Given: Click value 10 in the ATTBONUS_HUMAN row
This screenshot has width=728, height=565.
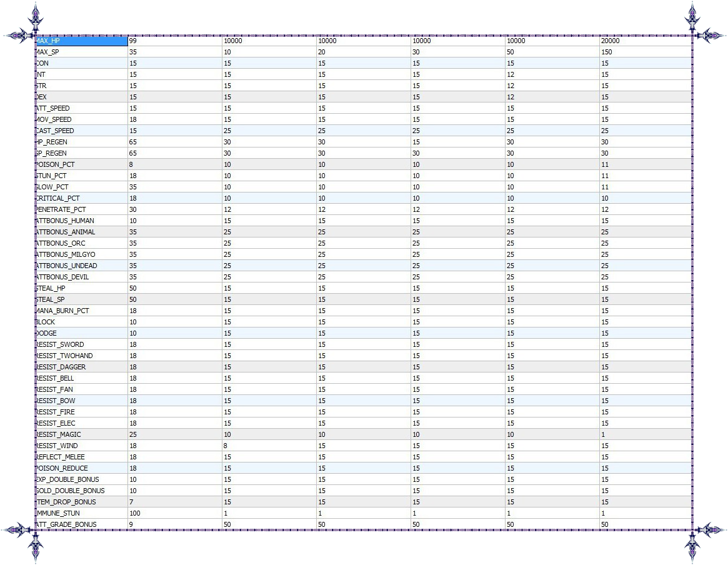Looking at the screenshot, I should click(x=132, y=221).
